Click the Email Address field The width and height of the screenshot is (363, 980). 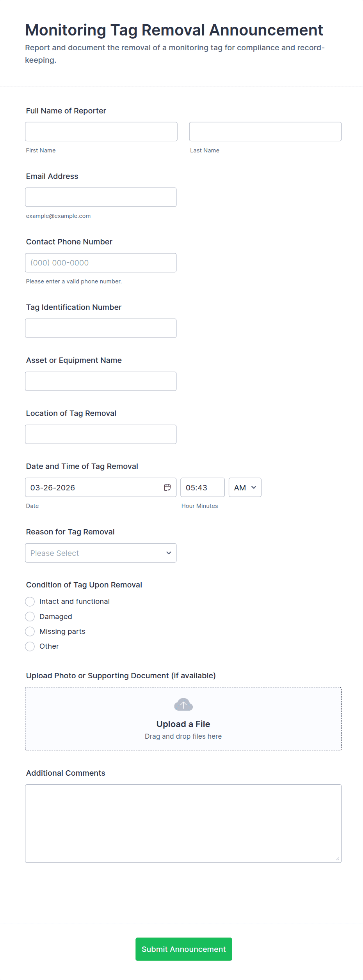[101, 197]
